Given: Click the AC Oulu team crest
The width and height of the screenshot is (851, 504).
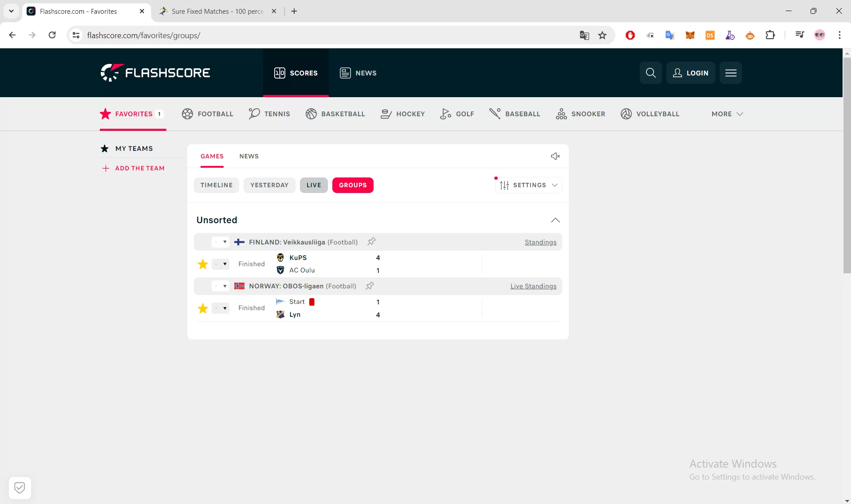Looking at the screenshot, I should point(280,270).
